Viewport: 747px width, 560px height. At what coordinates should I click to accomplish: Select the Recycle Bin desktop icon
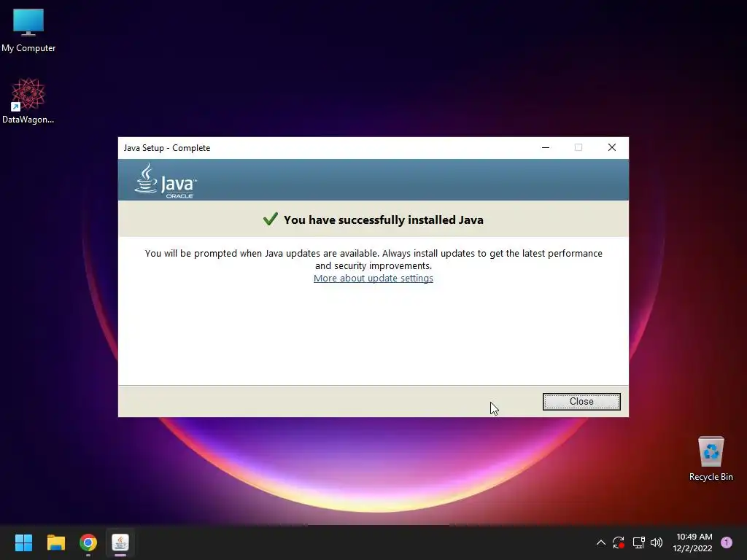[711, 459]
